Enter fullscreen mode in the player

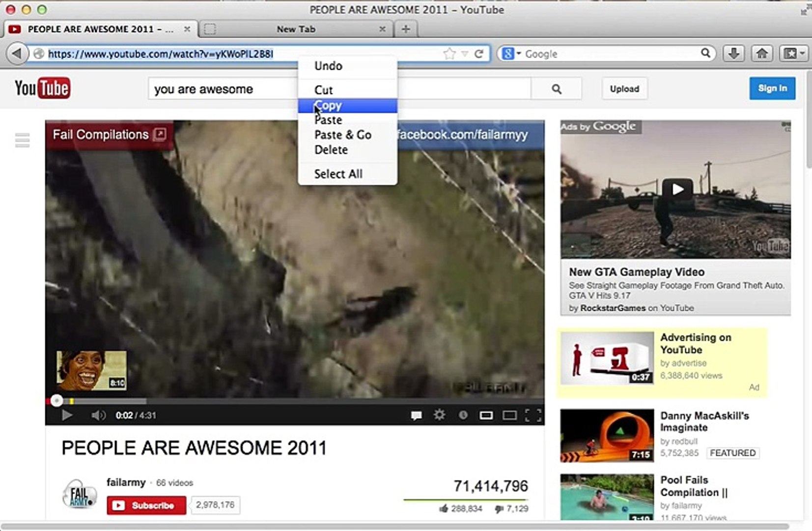533,415
